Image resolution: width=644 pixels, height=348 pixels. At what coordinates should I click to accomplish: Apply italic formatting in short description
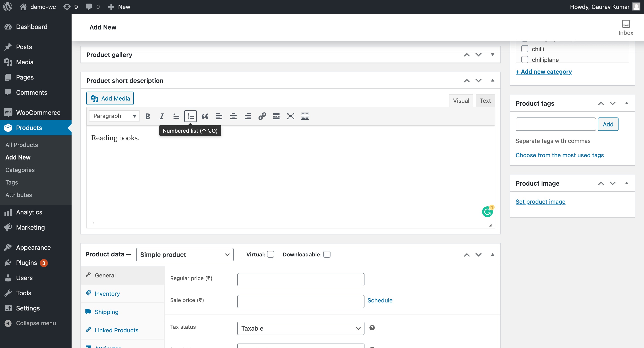point(162,116)
